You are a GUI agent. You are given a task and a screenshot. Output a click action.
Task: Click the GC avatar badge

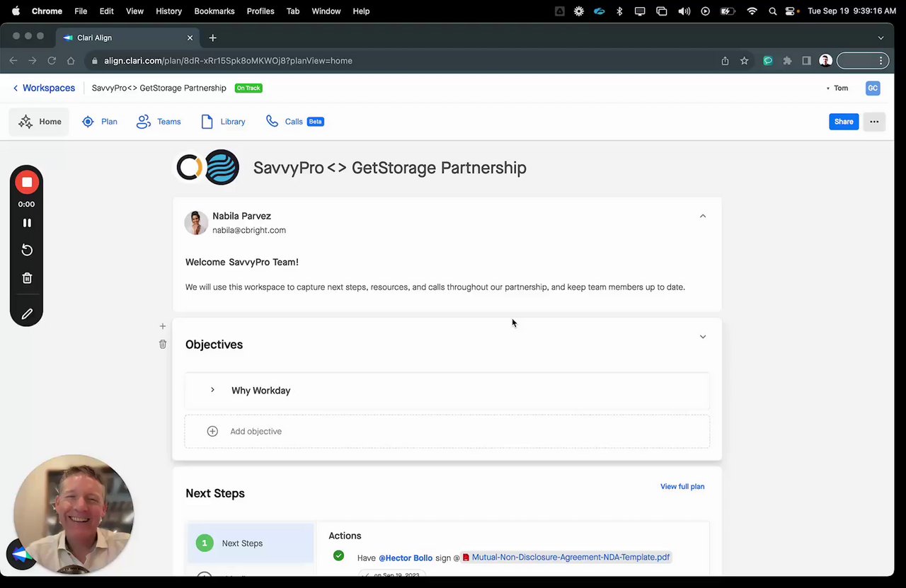pos(873,88)
